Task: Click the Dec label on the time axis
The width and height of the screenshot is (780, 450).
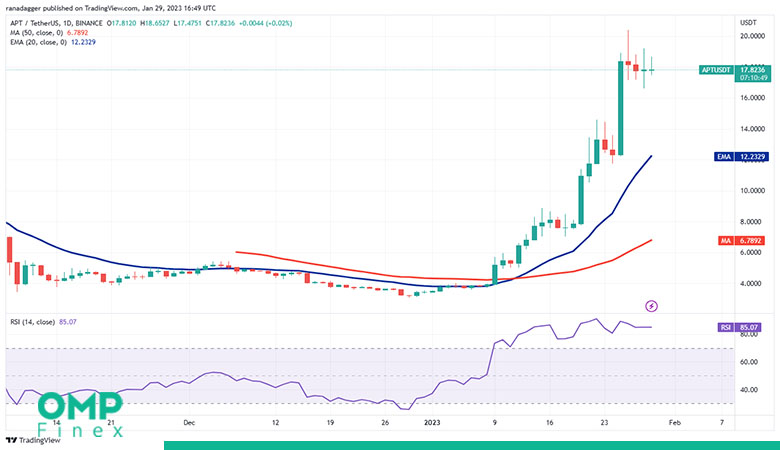Action: 189,423
